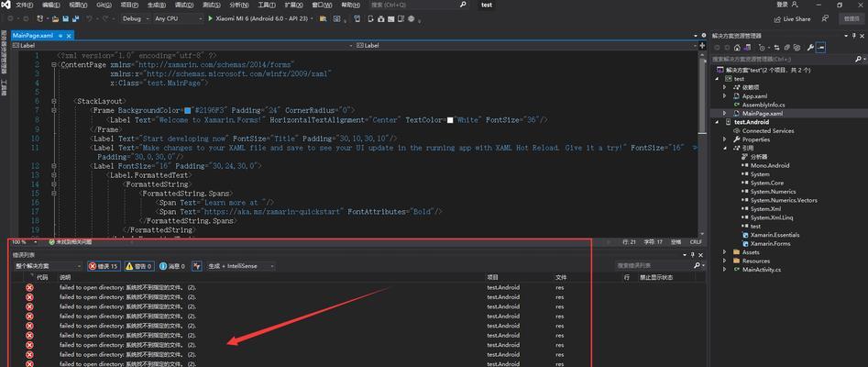Click the Save All icon in the toolbar
The image size is (868, 367).
click(75, 19)
